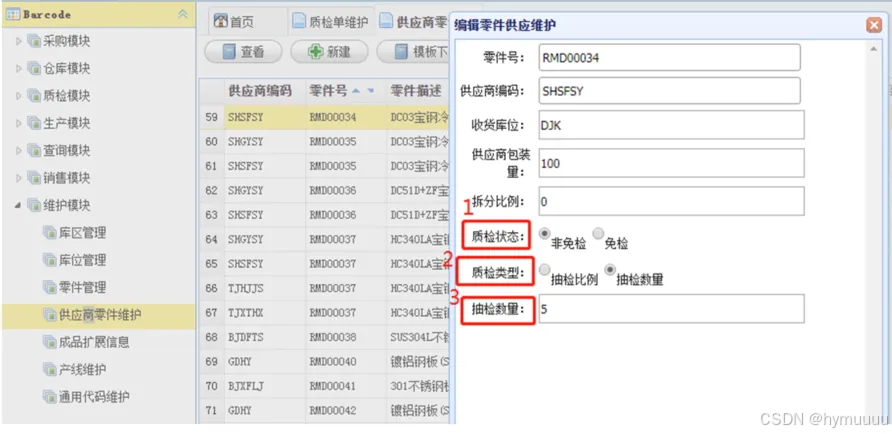The width and height of the screenshot is (892, 434).
Task: Choose 抽检数量 as inspection type
Action: pyautogui.click(x=610, y=270)
